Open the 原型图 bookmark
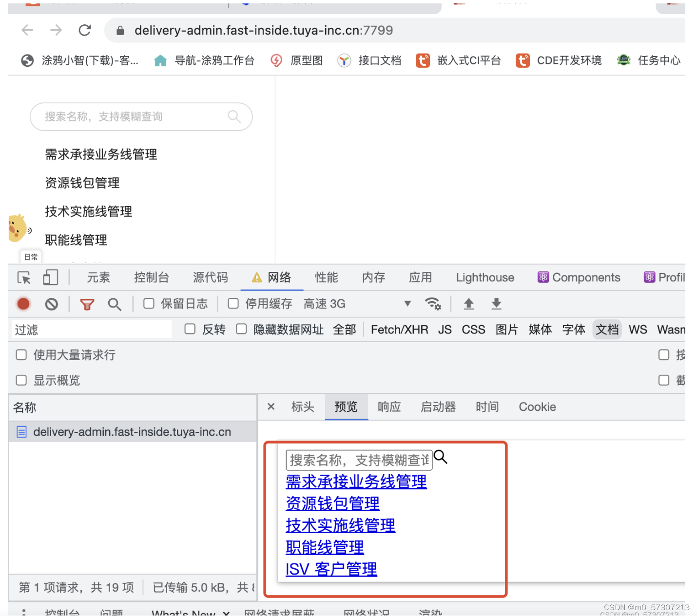 pyautogui.click(x=297, y=60)
